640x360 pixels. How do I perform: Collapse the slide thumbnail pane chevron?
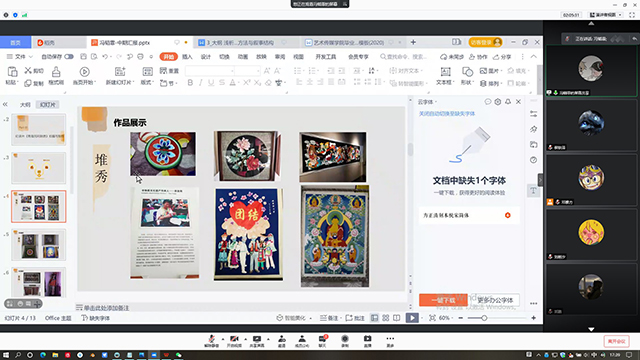click(x=5, y=104)
